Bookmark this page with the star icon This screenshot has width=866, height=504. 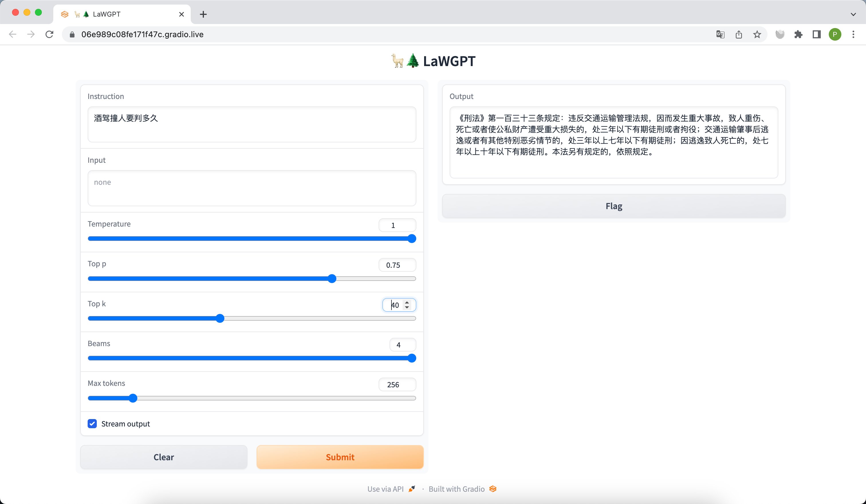point(757,34)
